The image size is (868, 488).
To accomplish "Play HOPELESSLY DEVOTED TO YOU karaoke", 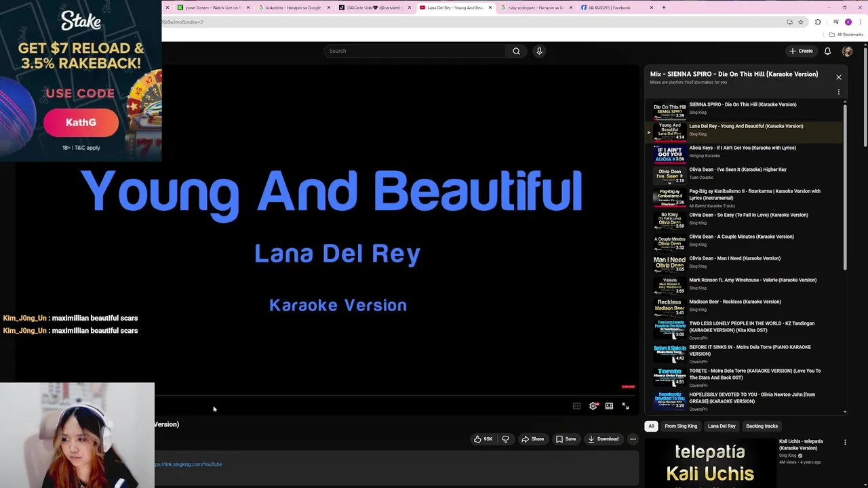I will point(745,402).
